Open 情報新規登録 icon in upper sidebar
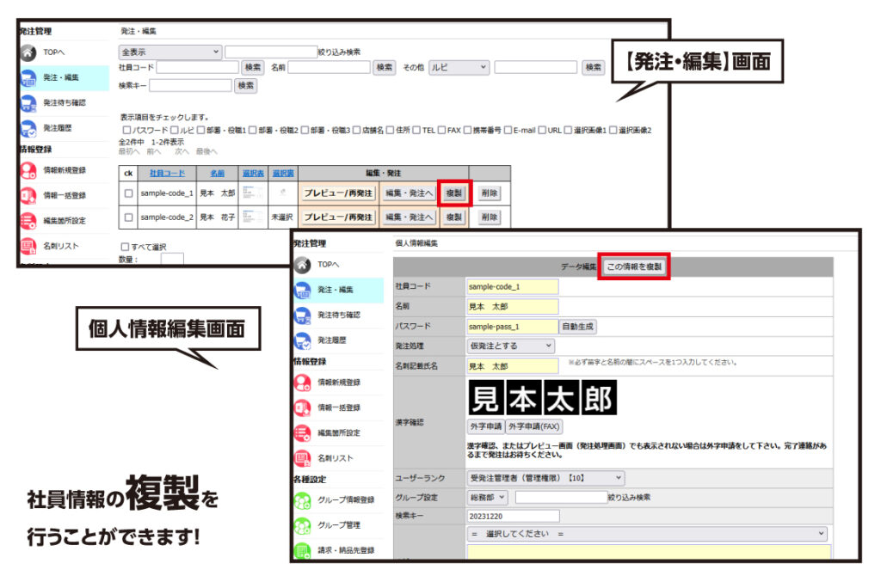This screenshot has width=881, height=588. tap(30, 170)
